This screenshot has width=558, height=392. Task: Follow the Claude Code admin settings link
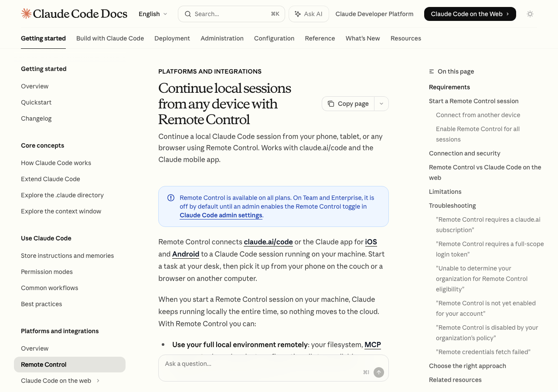tap(221, 215)
